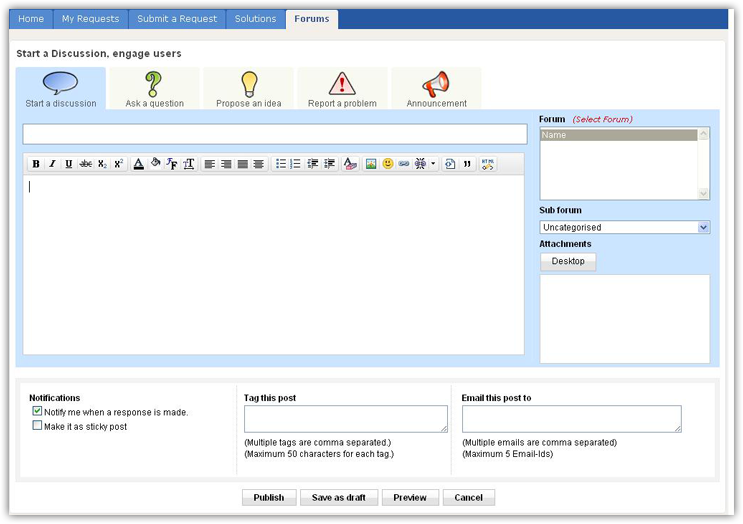Enable Make it as sticky post
Image resolution: width=743 pixels, height=524 pixels.
[37, 426]
